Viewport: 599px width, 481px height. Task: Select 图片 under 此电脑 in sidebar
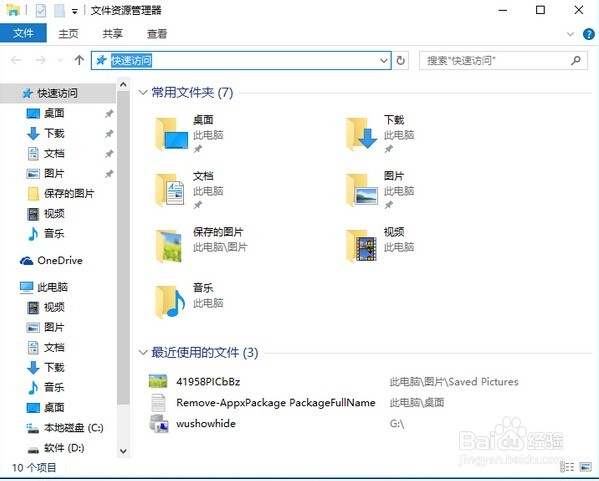[54, 327]
